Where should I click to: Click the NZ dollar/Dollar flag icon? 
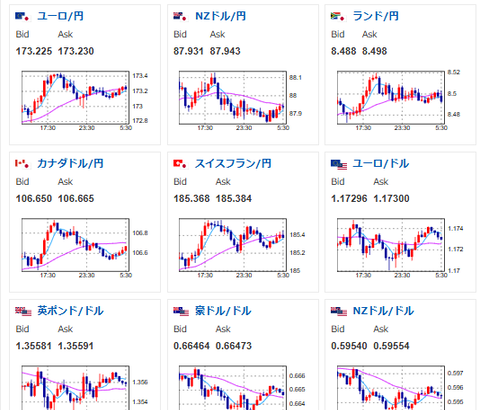(x=339, y=312)
